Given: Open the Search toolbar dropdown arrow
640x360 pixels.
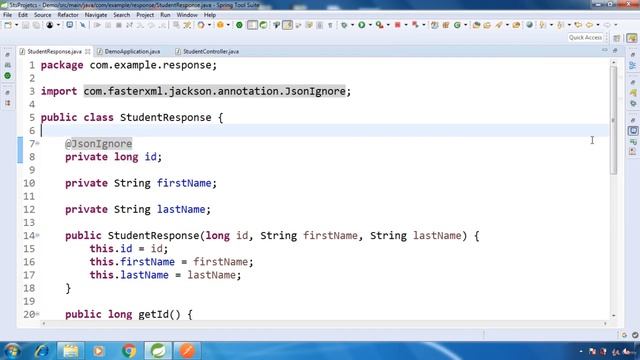Looking at the screenshot, I should 507,25.
